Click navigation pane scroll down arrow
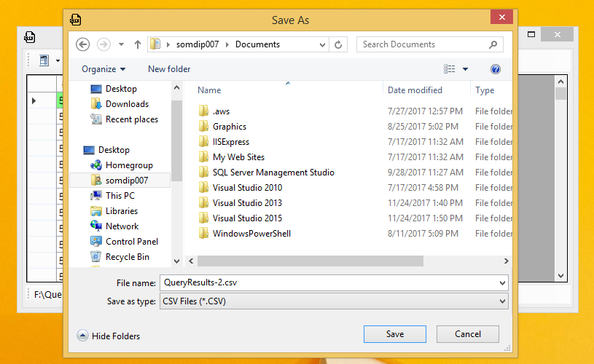 (176, 261)
